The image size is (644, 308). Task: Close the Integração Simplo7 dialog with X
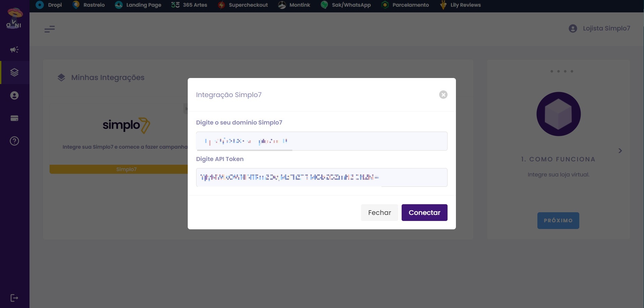pyautogui.click(x=443, y=95)
